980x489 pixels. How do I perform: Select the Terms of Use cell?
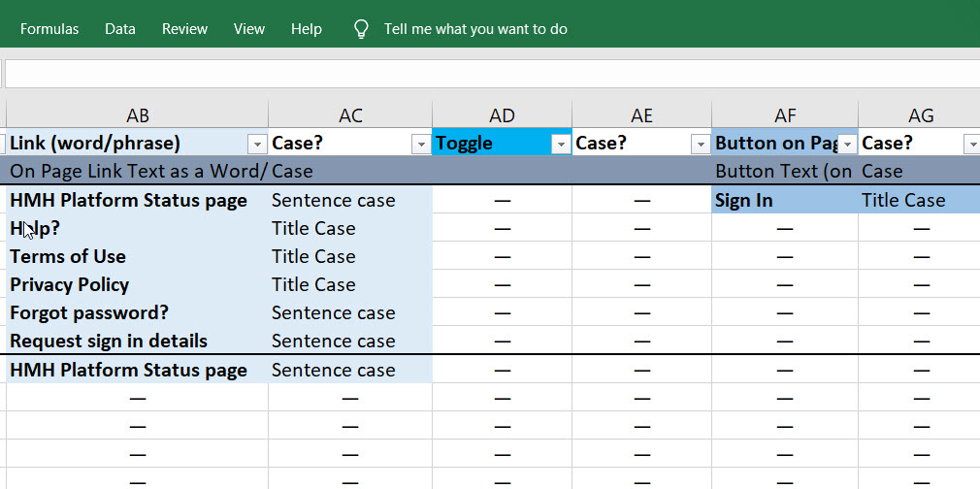tap(138, 257)
